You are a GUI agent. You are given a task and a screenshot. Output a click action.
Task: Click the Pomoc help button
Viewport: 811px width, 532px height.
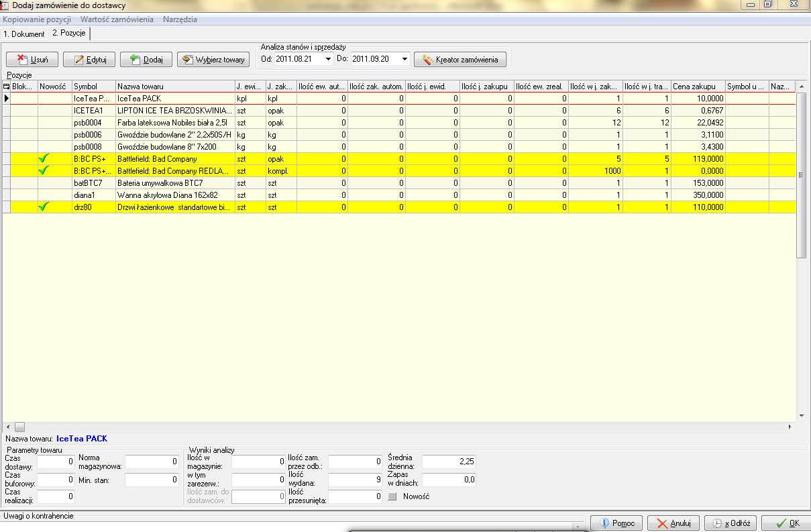[616, 523]
